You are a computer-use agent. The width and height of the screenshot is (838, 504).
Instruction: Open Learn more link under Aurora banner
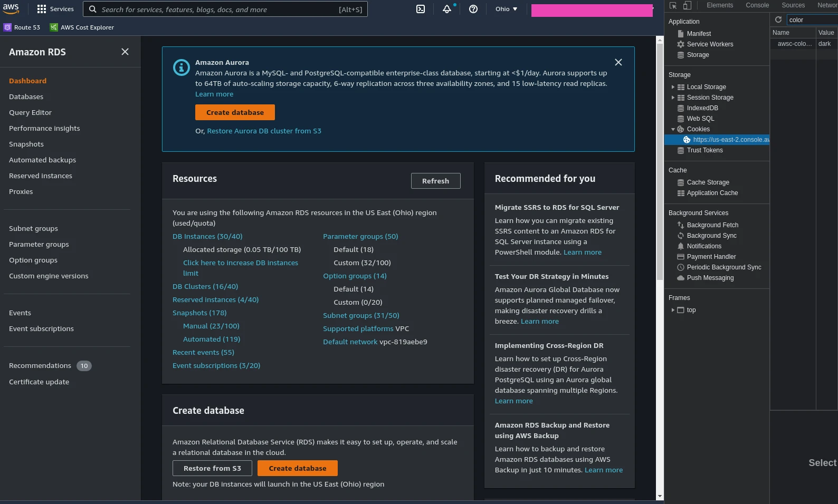click(214, 94)
